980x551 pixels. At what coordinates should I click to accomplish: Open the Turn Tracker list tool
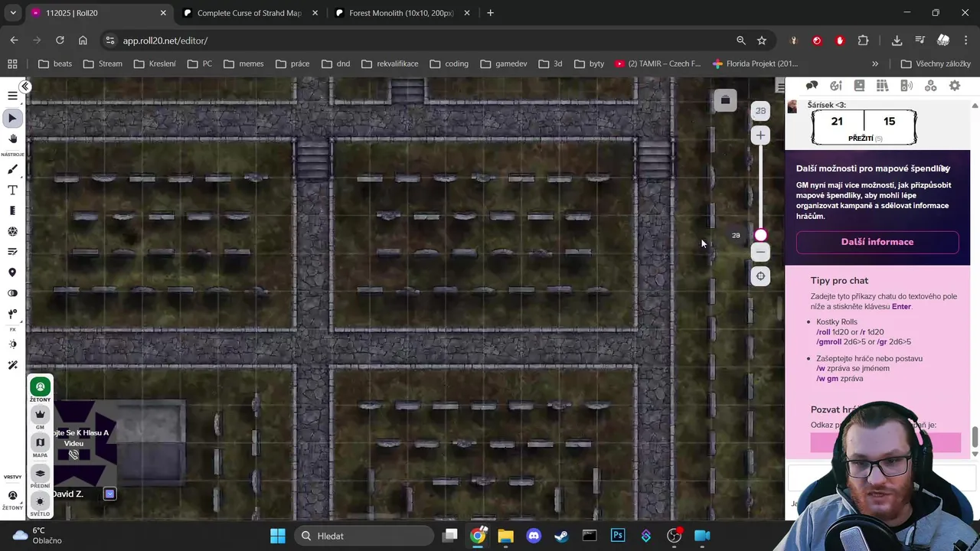pyautogui.click(x=12, y=252)
